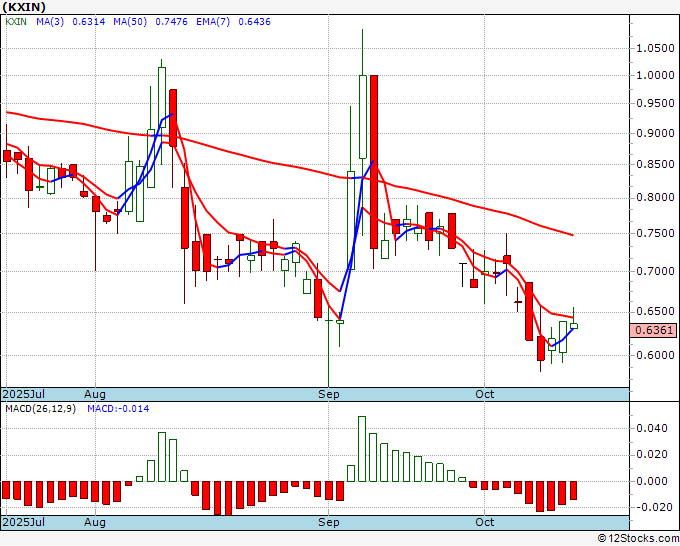Click the EMA(7) value 0.6436
The height and width of the screenshot is (546, 680).
pos(254,22)
